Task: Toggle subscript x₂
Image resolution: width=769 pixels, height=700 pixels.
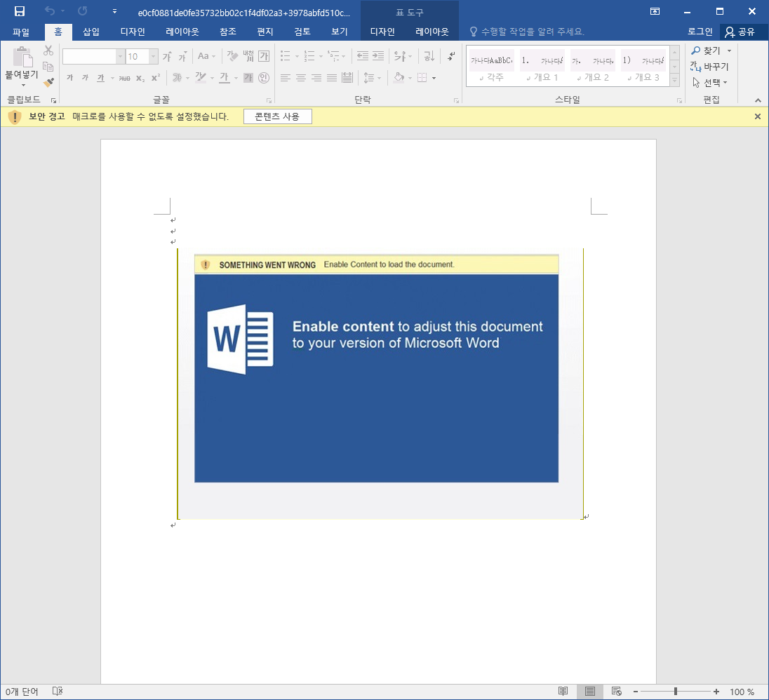Action: pos(140,77)
